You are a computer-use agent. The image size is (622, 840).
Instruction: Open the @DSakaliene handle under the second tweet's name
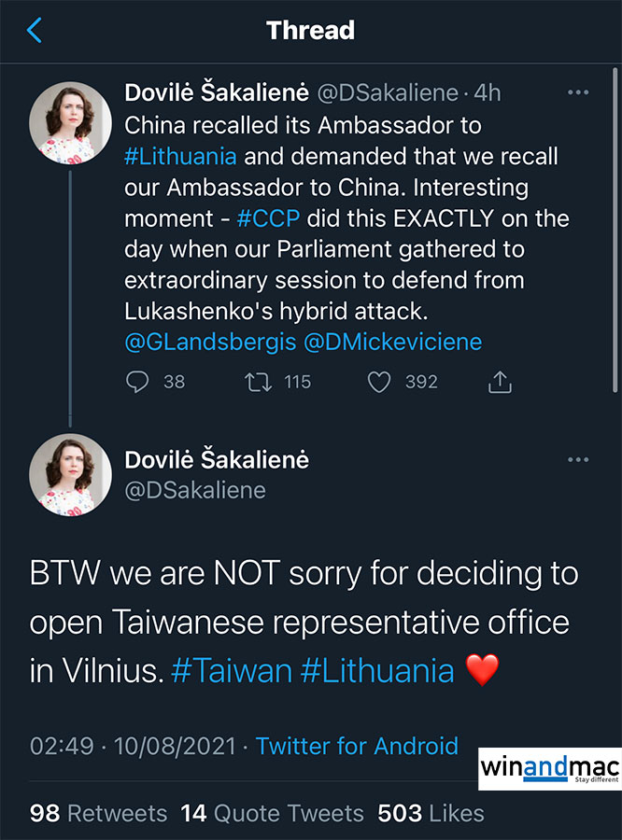(194, 490)
